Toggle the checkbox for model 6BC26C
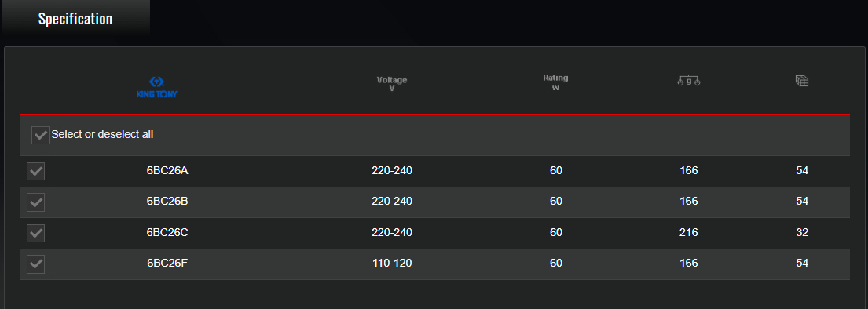Viewport: 868px width, 309px height. click(x=36, y=233)
